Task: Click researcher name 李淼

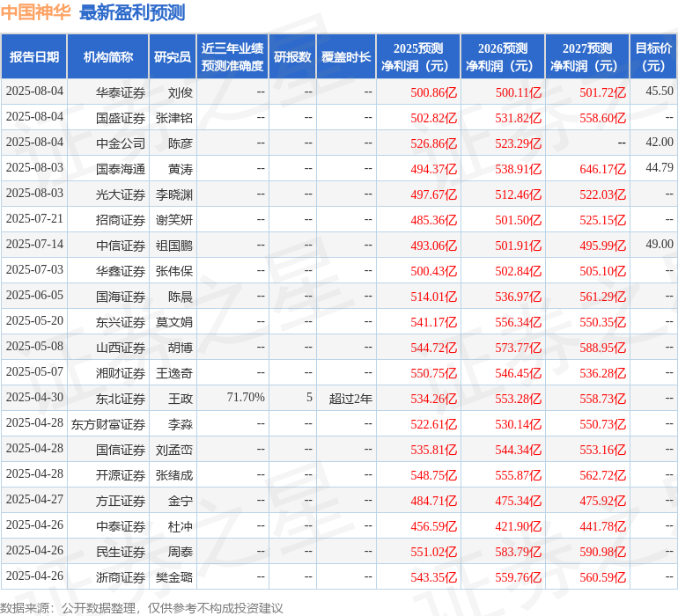Action: tap(181, 424)
